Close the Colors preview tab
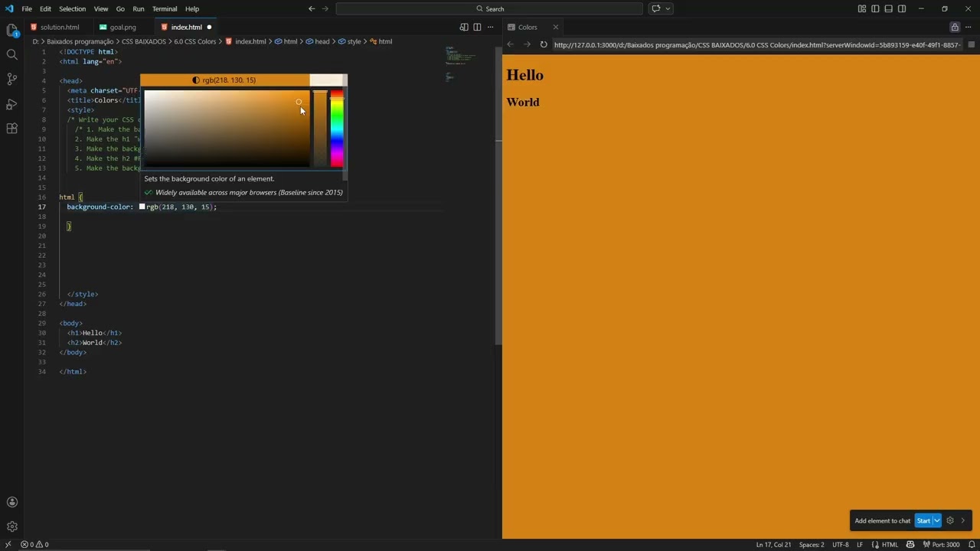 [x=555, y=27]
